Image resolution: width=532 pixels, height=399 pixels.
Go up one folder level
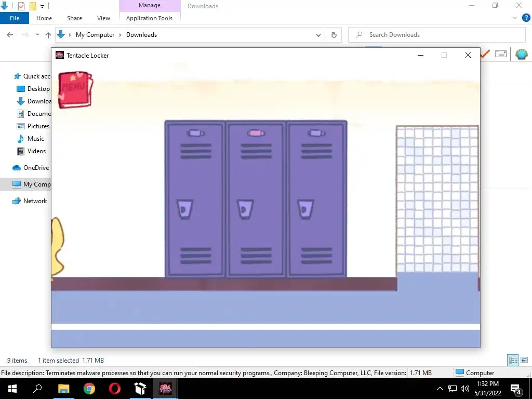click(x=48, y=35)
